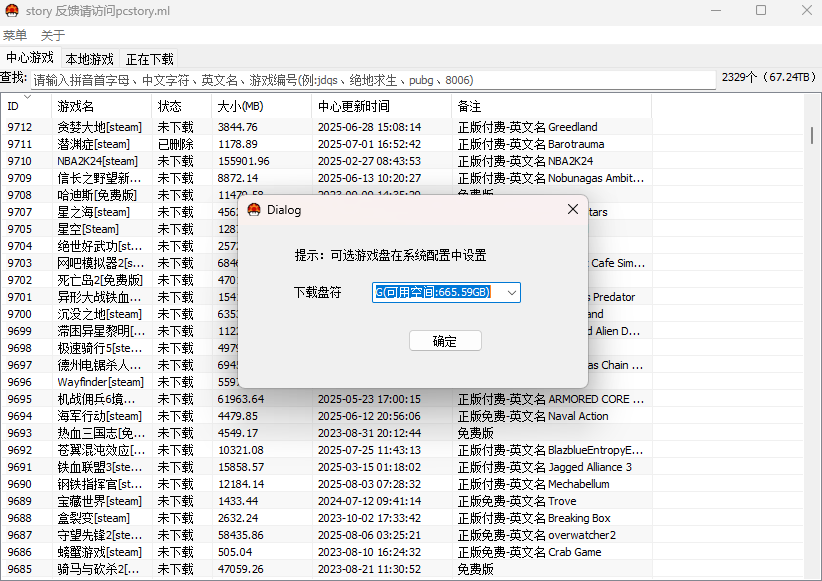
Task: Click size value 61963.64
Action: (241, 399)
